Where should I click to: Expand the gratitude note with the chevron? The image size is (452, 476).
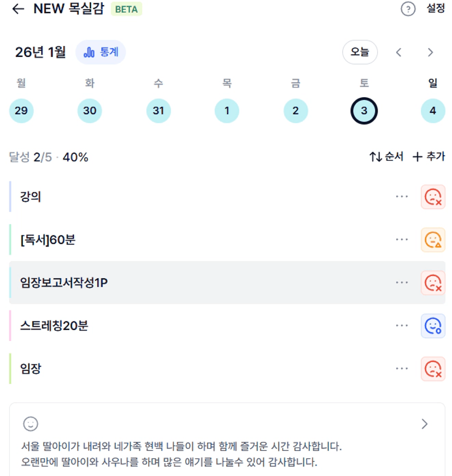425,424
